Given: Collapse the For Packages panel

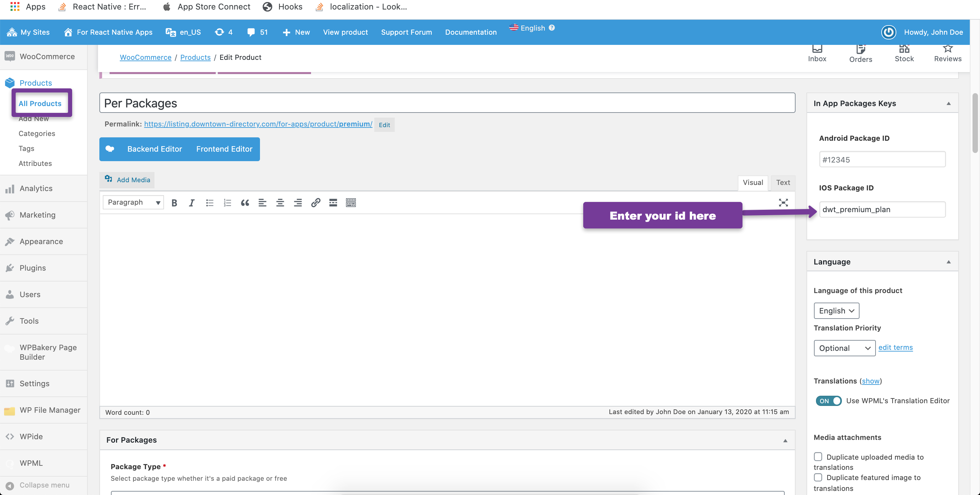Looking at the screenshot, I should 785,441.
